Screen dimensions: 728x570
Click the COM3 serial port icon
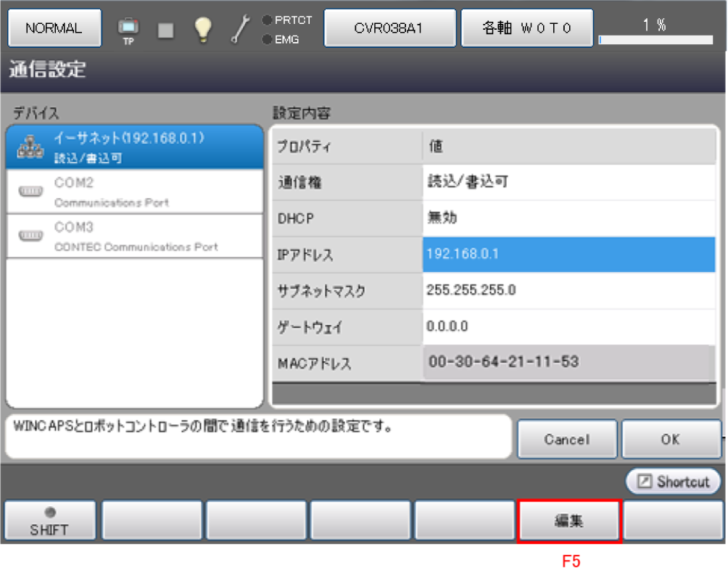[30, 236]
